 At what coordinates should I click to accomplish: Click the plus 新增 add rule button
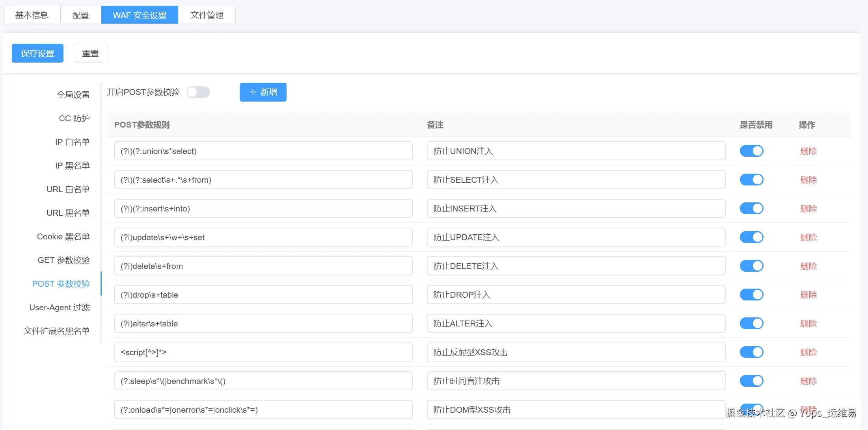(x=263, y=92)
